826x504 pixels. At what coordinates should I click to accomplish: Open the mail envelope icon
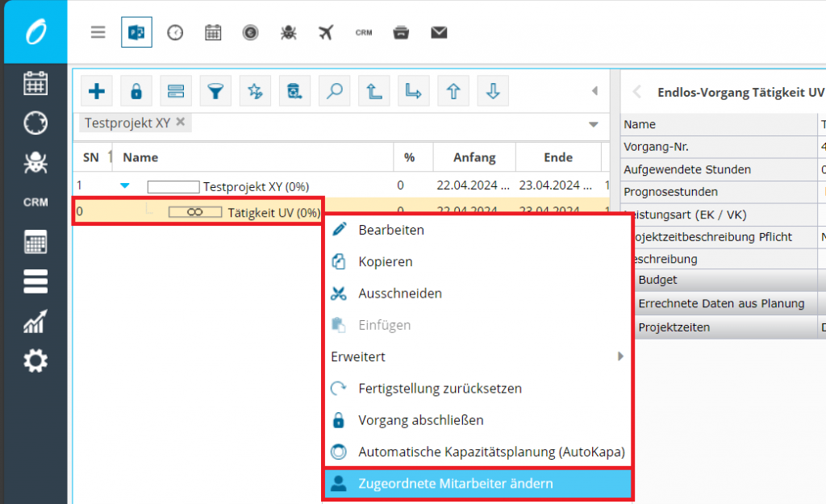439,32
